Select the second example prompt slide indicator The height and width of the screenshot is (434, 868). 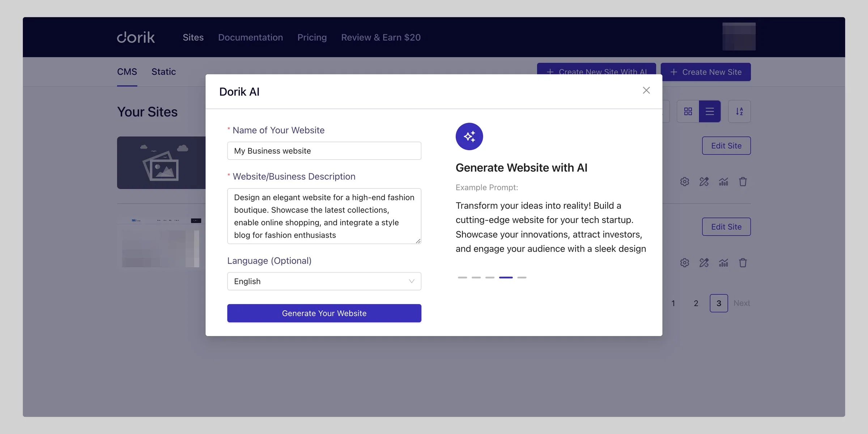(476, 277)
